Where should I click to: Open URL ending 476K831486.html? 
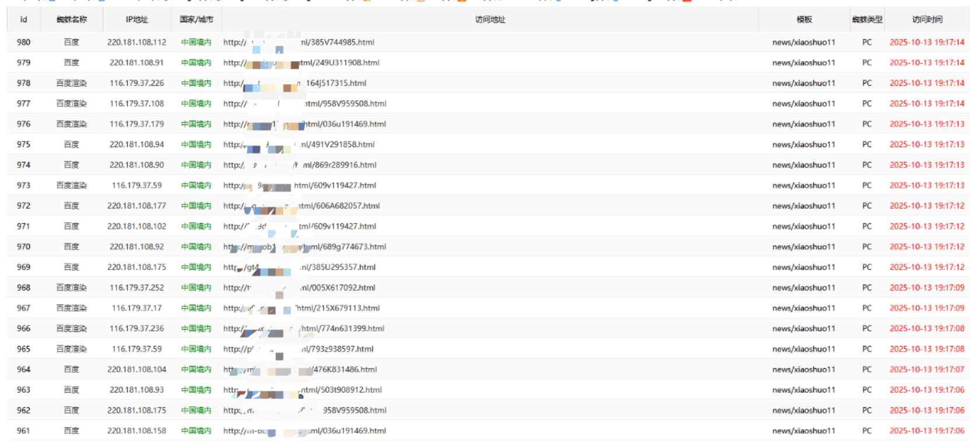point(300,369)
